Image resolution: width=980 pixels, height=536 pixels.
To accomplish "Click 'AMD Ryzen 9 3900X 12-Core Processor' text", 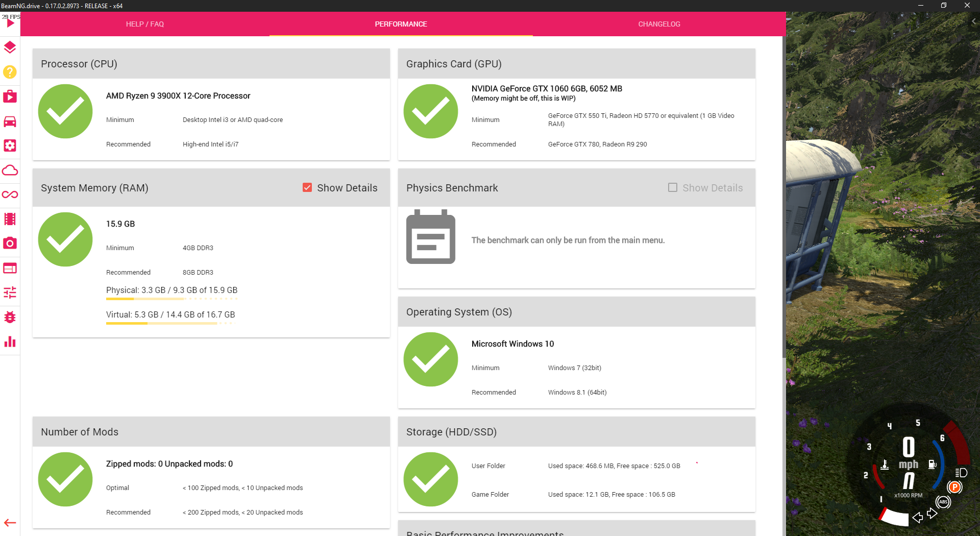I will pos(178,96).
